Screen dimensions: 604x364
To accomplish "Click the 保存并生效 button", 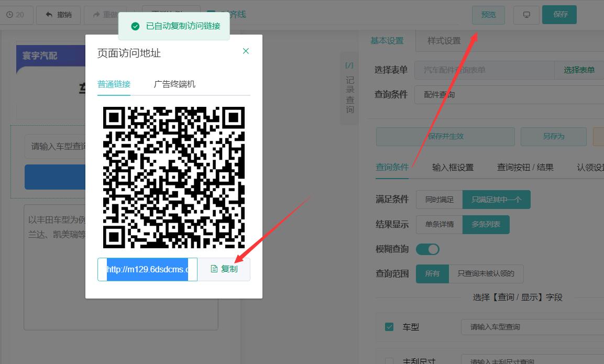I will (445, 136).
